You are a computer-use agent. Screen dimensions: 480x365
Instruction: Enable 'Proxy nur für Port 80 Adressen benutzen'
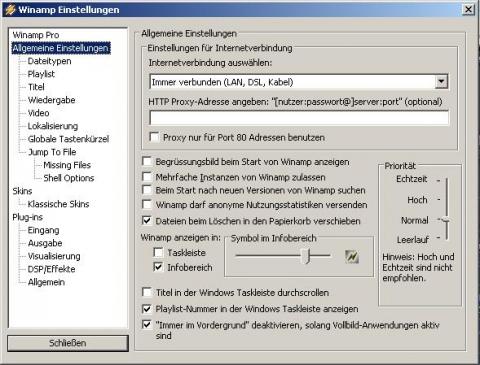tap(154, 137)
